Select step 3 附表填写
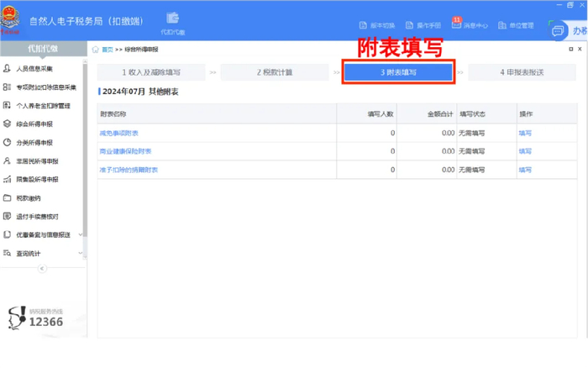Screen dimensions: 588x368 (398, 72)
